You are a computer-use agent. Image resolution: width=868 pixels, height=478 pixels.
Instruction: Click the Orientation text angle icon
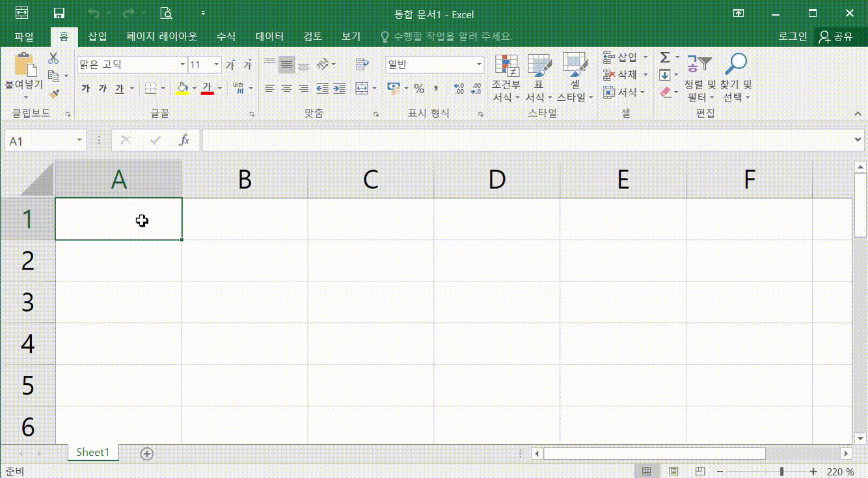(323, 64)
